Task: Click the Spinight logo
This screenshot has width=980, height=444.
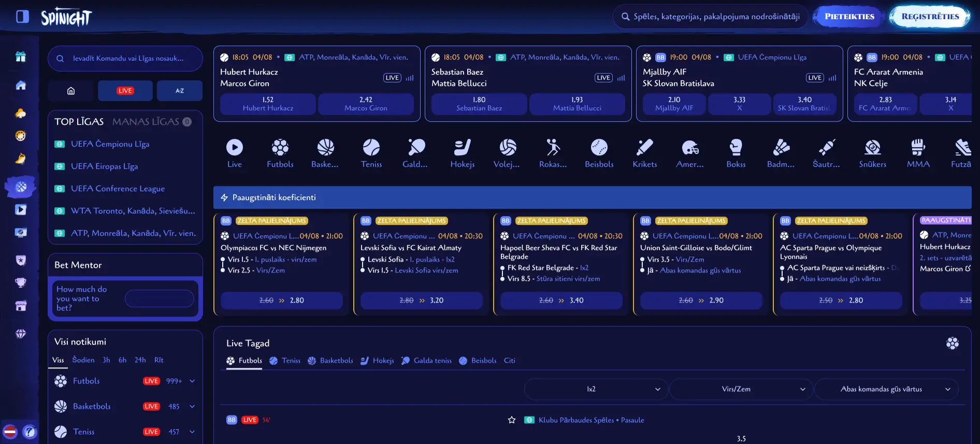Action: 66,17
